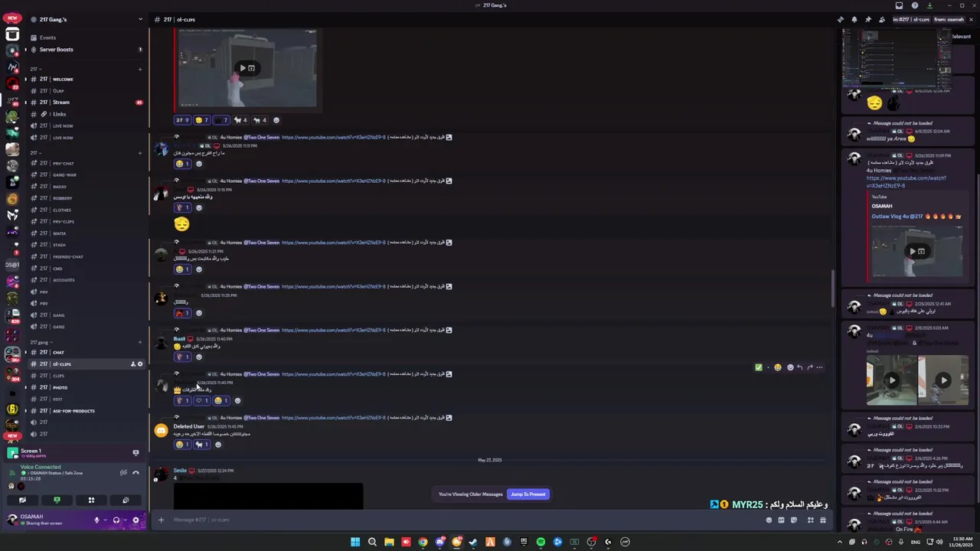Reply to the hovered message
This screenshot has height=551, width=980.
799,367
